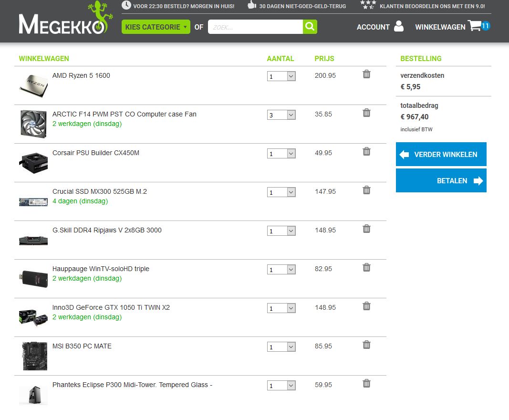Click the Corsair power supply thumbnail
The width and height of the screenshot is (509, 420).
tap(33, 163)
